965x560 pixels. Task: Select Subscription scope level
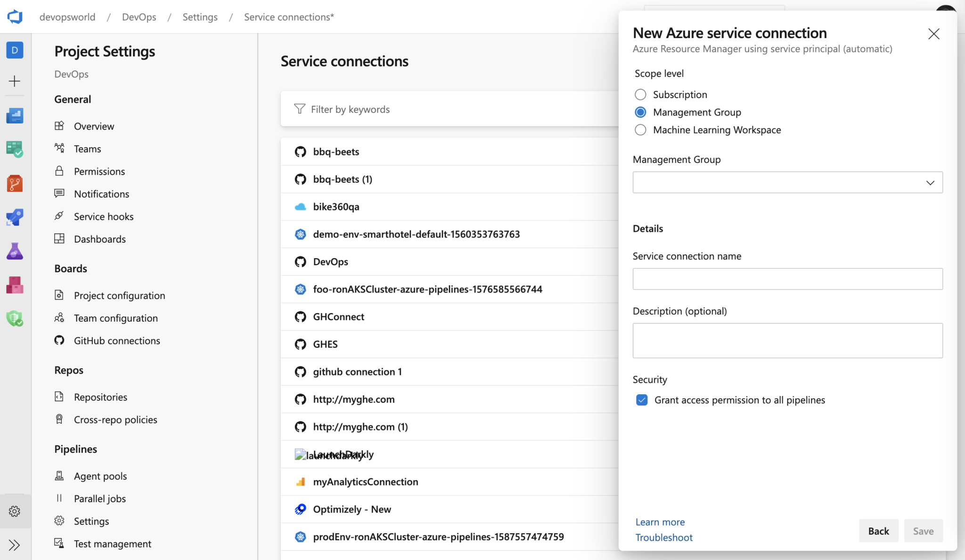pyautogui.click(x=640, y=95)
